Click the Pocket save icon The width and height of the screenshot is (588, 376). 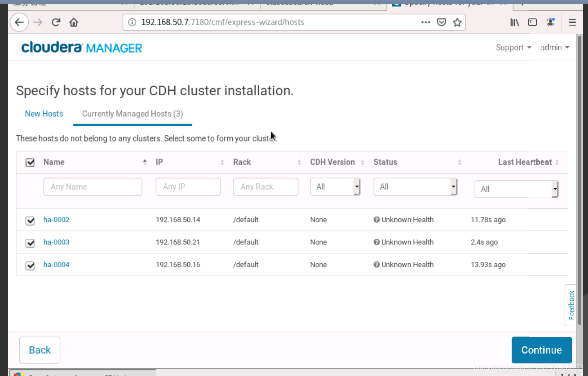(442, 22)
